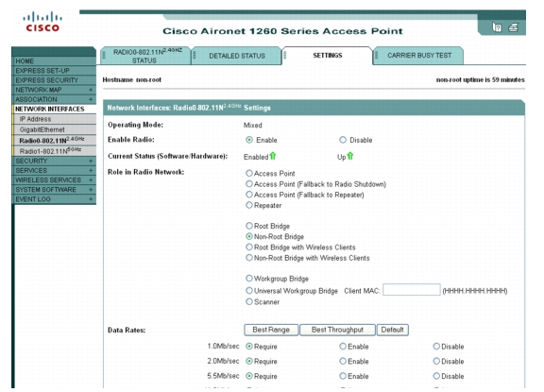
Task: Open Radio1-802.11N 5GHz sidebar entry
Action: coord(54,151)
